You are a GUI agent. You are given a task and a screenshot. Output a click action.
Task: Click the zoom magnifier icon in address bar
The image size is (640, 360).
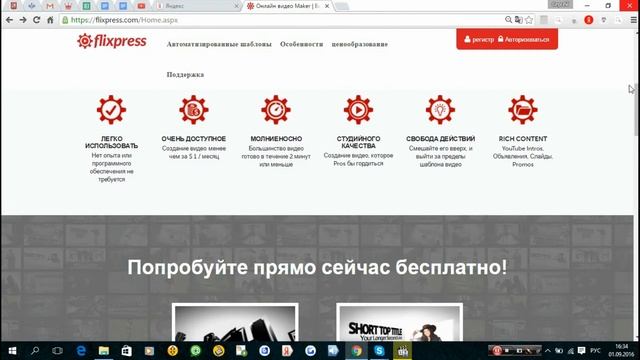point(508,20)
